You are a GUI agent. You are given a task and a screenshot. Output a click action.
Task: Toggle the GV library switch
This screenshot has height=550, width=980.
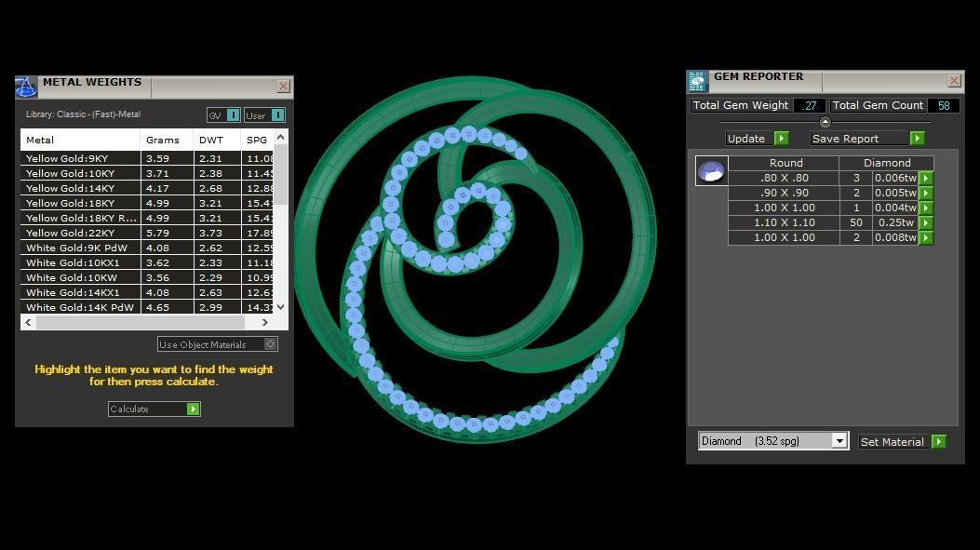pyautogui.click(x=233, y=115)
